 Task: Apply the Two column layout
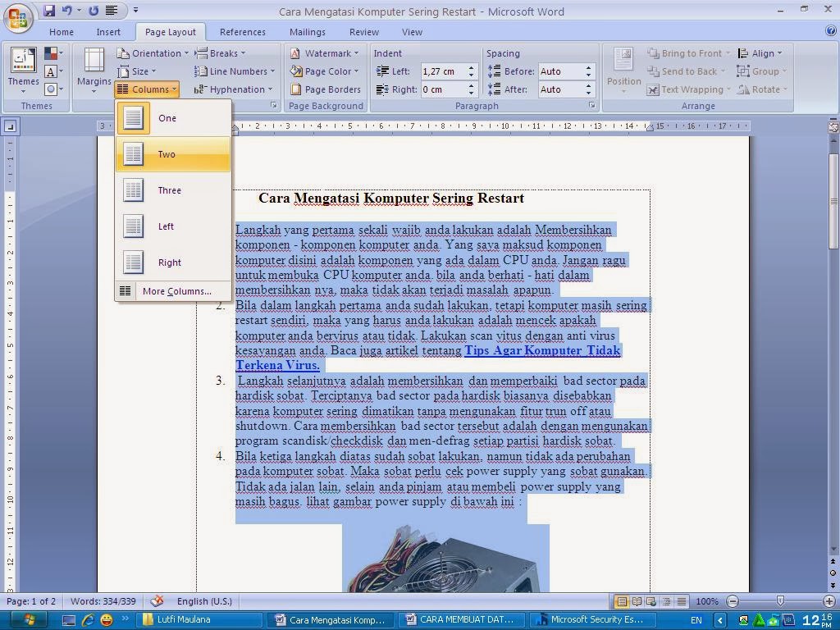tap(173, 154)
